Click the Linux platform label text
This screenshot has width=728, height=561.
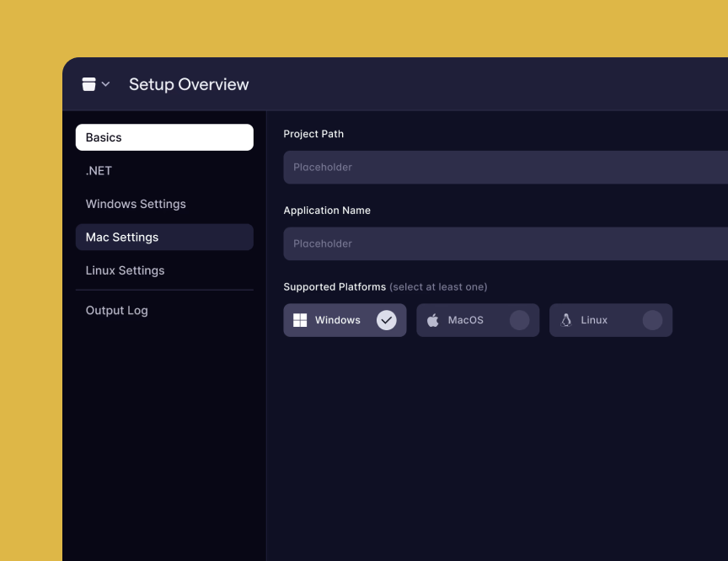tap(594, 320)
